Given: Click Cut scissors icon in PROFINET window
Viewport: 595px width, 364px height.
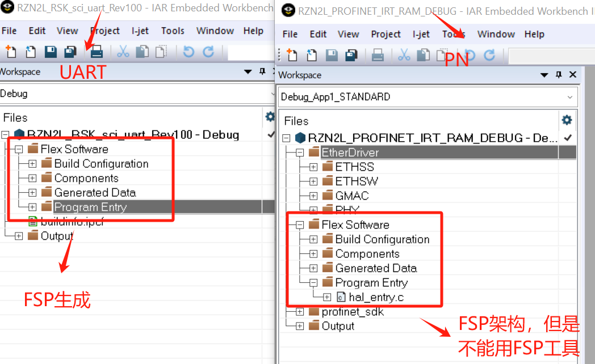Looking at the screenshot, I should point(404,56).
